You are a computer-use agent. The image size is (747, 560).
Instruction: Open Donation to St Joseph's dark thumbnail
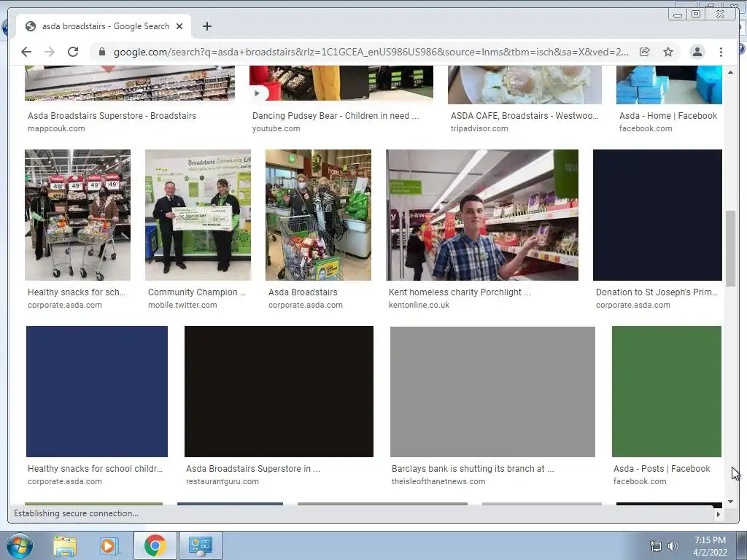click(657, 215)
